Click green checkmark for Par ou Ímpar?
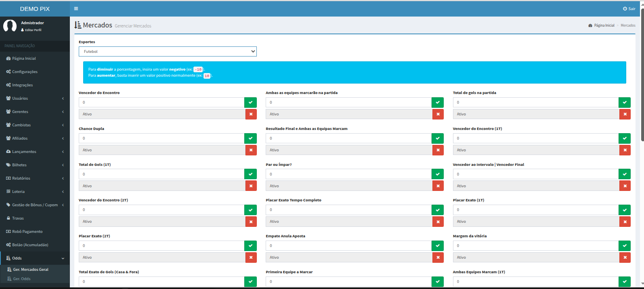This screenshot has width=644, height=289. tap(437, 174)
